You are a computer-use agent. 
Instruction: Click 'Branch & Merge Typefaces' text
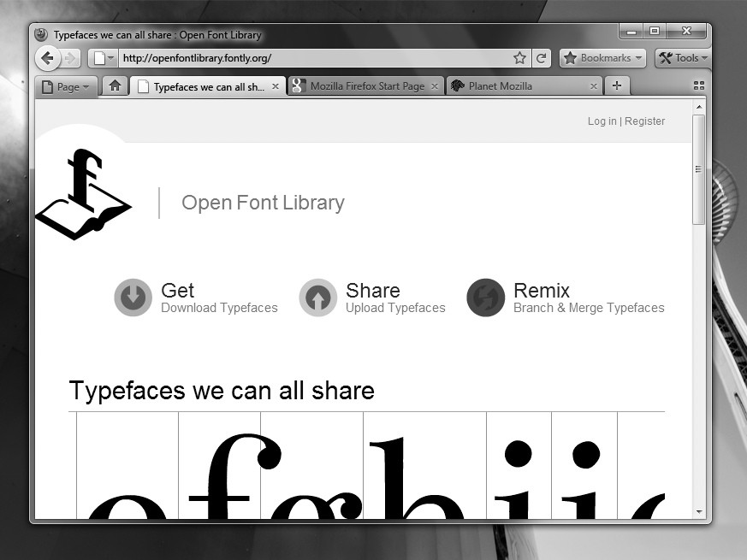tap(589, 308)
